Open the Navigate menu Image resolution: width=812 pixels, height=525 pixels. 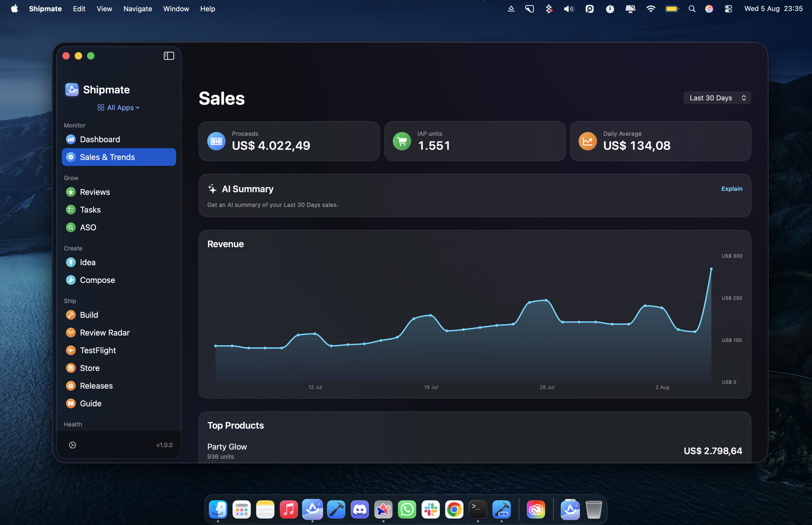tap(138, 8)
